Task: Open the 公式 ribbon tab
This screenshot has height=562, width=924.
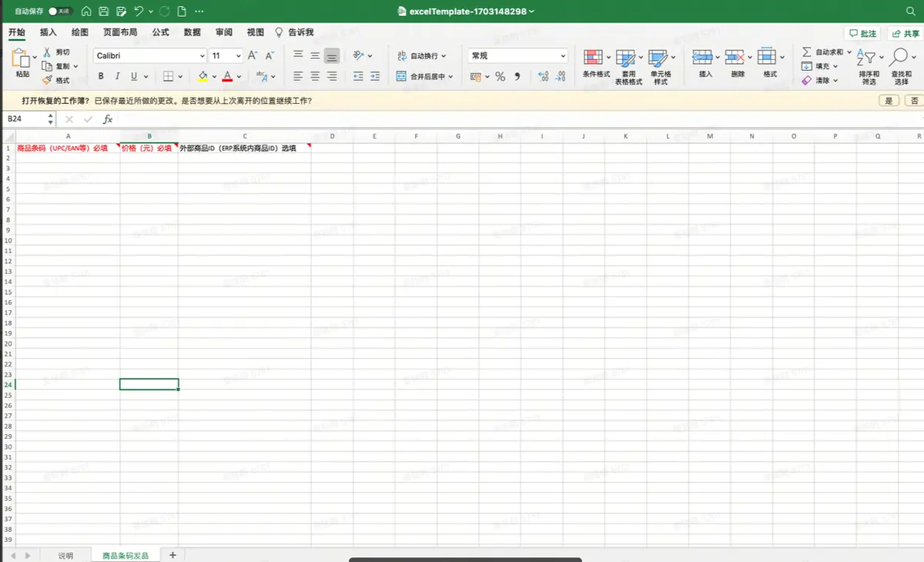Action: (160, 32)
